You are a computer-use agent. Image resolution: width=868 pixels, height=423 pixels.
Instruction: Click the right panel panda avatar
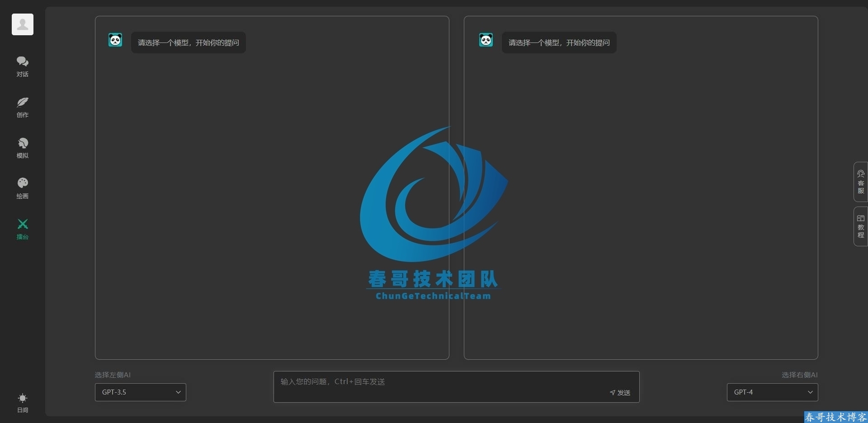click(x=486, y=40)
